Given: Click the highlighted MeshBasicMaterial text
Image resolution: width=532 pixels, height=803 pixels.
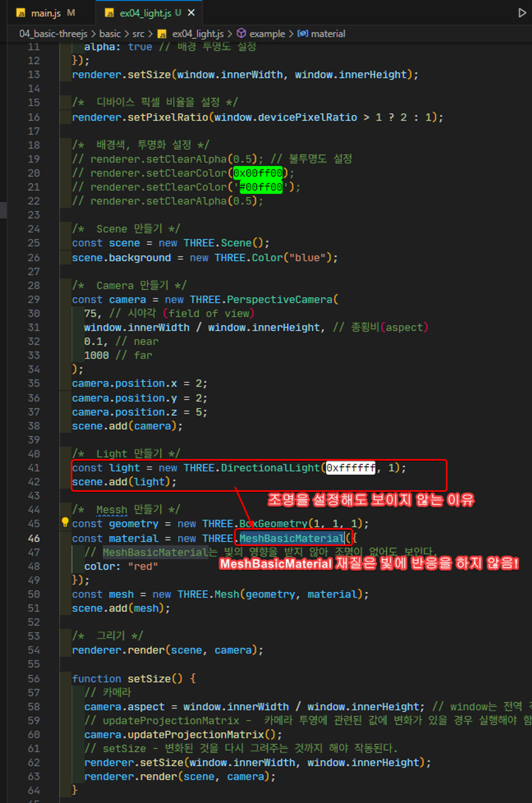Looking at the screenshot, I should pos(292,538).
